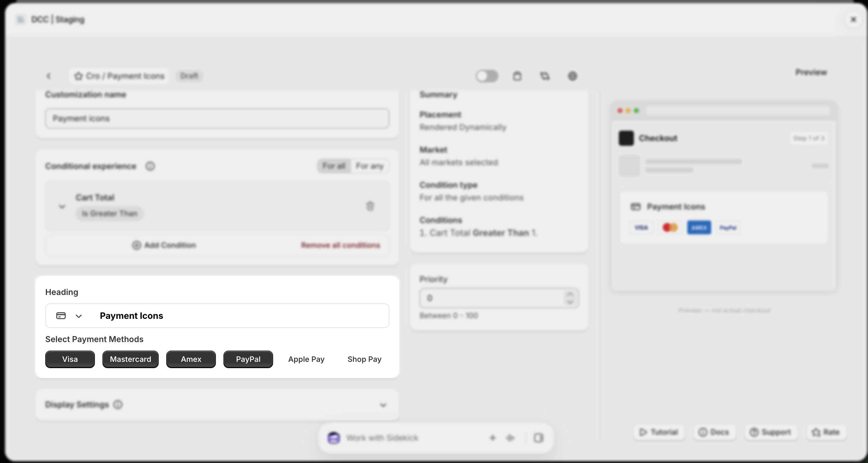Select the For all condition mode
The height and width of the screenshot is (463, 868).
(333, 166)
